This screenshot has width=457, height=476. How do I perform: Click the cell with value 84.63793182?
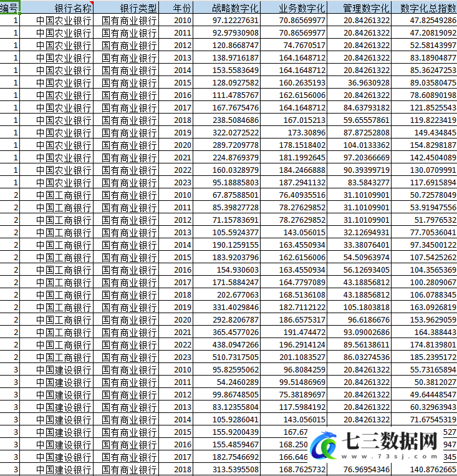[359, 107]
